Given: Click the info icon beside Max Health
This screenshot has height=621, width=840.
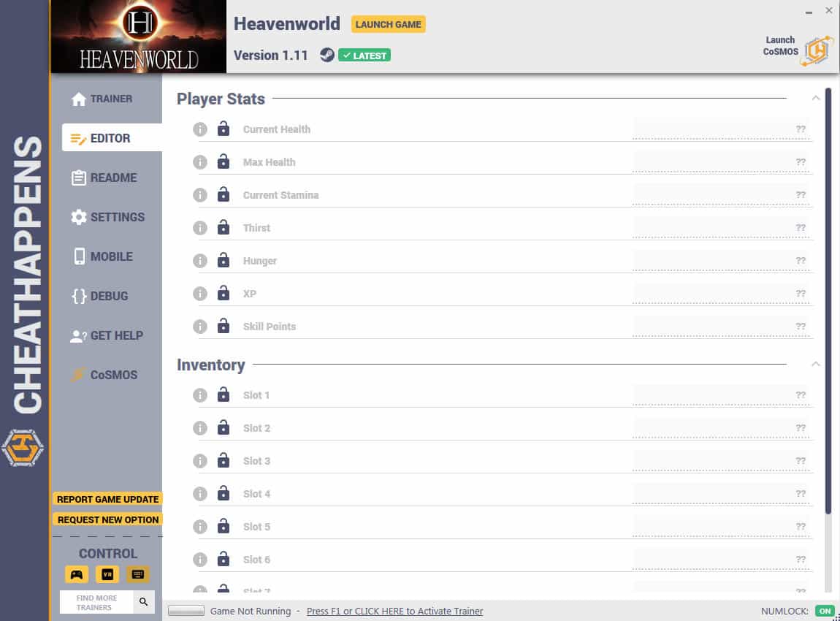Looking at the screenshot, I should coord(200,161).
